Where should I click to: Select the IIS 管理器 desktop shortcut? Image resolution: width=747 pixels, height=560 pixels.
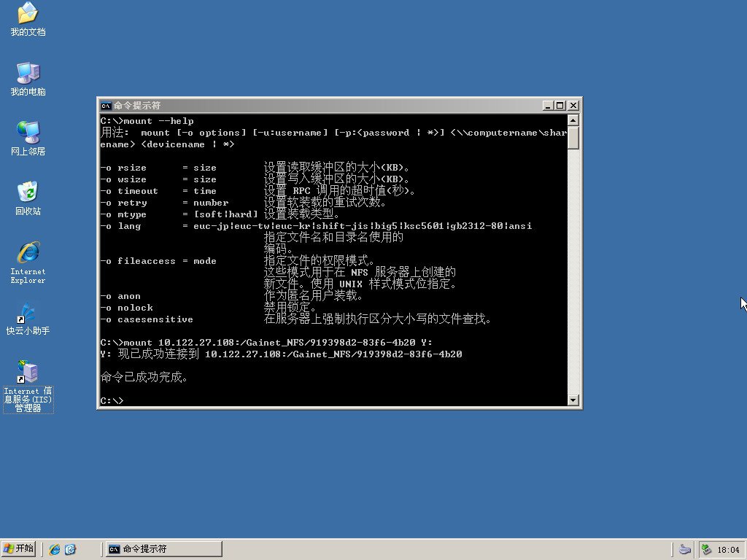pos(28,373)
